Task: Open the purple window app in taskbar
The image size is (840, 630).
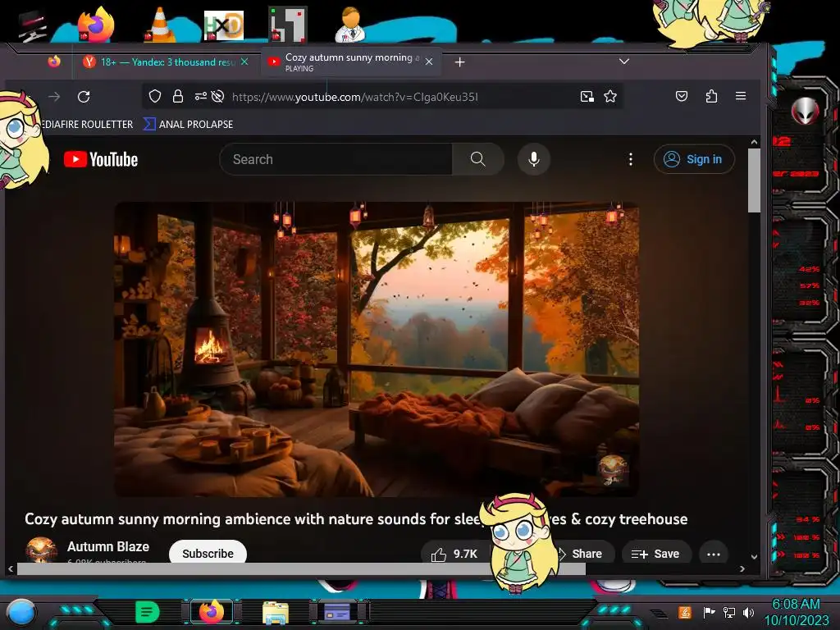Action: [x=337, y=612]
